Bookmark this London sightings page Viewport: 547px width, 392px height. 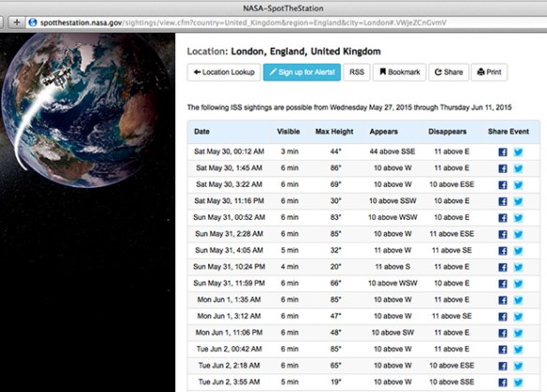click(399, 72)
